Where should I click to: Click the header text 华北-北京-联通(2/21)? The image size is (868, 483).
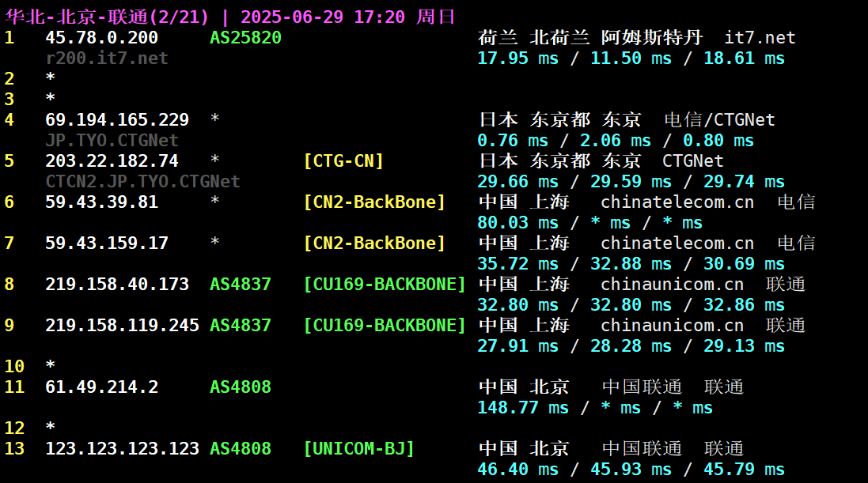107,17
